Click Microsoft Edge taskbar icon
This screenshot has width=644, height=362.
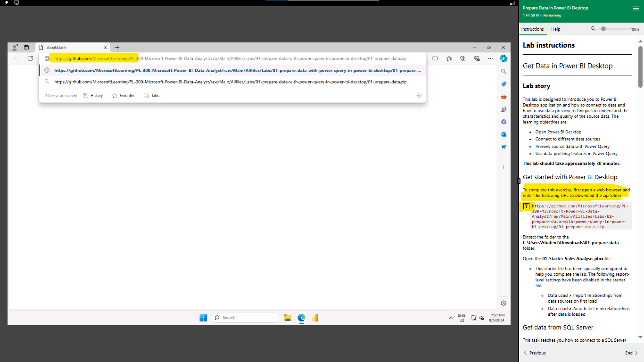pos(301,318)
